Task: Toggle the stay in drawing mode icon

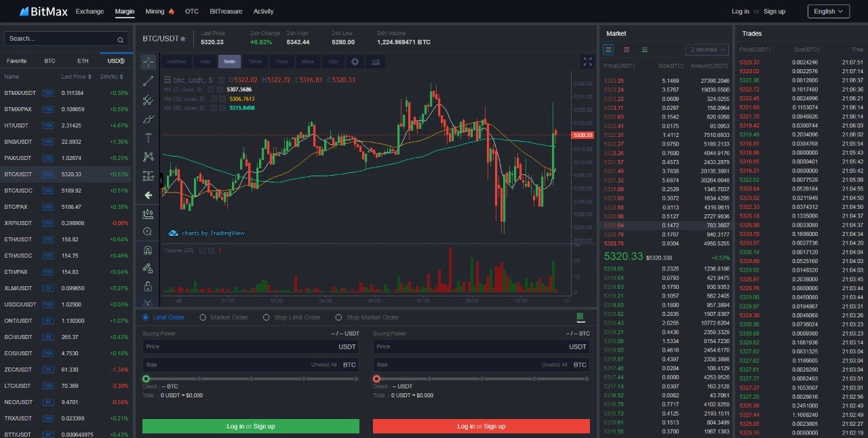Action: tap(149, 268)
